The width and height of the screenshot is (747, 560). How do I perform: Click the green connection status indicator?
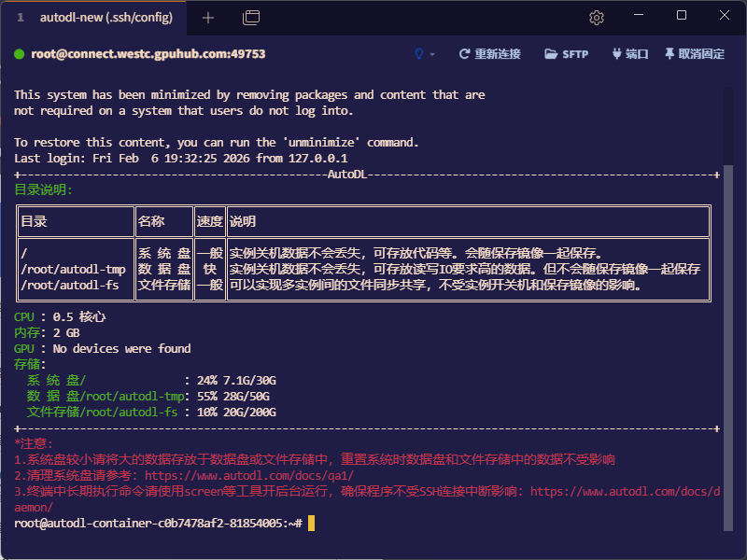click(x=21, y=54)
